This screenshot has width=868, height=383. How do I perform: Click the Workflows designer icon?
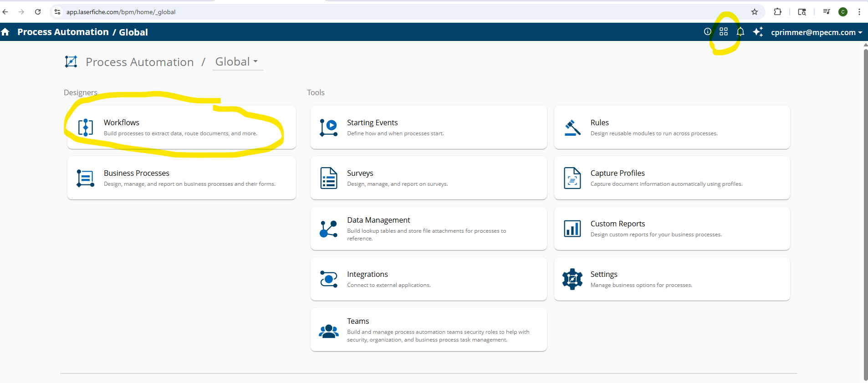[86, 128]
